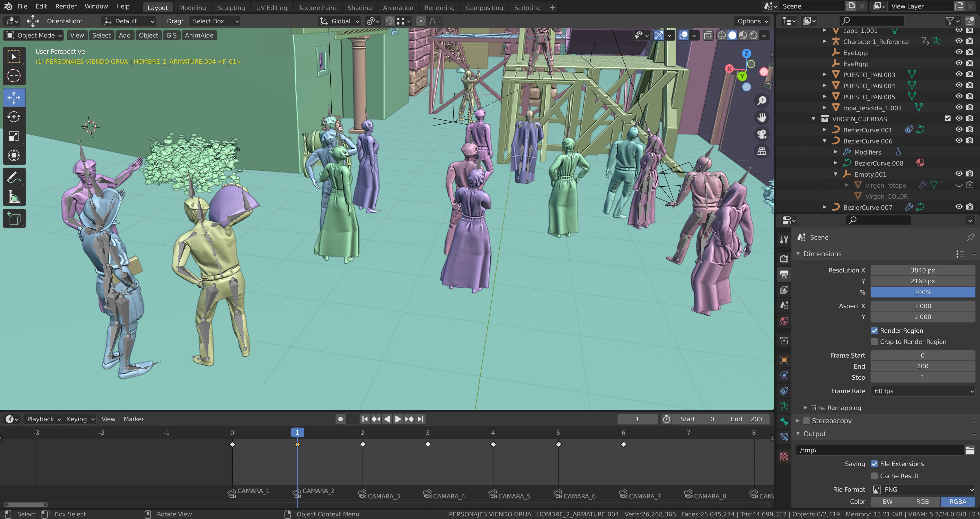Click the resolution percentage slider
Image resolution: width=980 pixels, height=519 pixels.
point(923,292)
